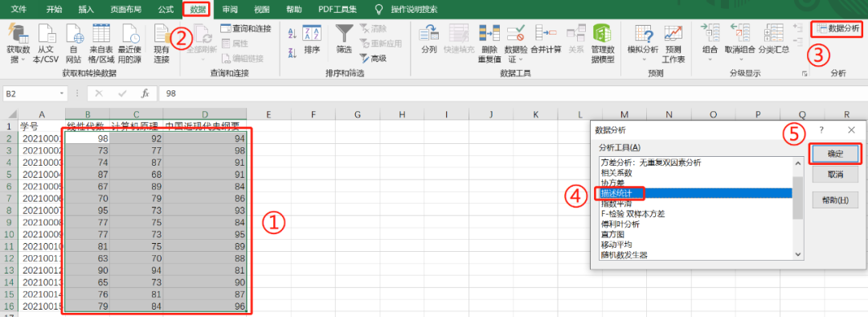
Task: Switch to the 开始 tab
Action: pyautogui.click(x=55, y=9)
